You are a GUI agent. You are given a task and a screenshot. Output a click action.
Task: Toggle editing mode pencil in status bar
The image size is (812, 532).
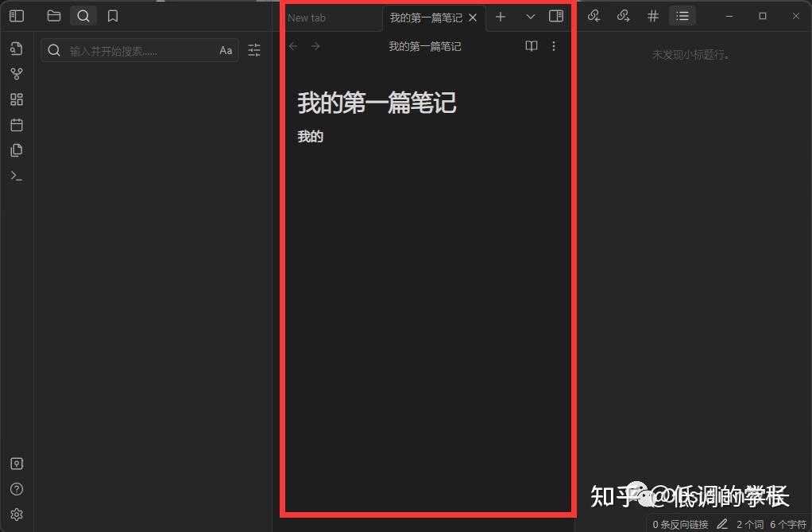click(x=722, y=524)
